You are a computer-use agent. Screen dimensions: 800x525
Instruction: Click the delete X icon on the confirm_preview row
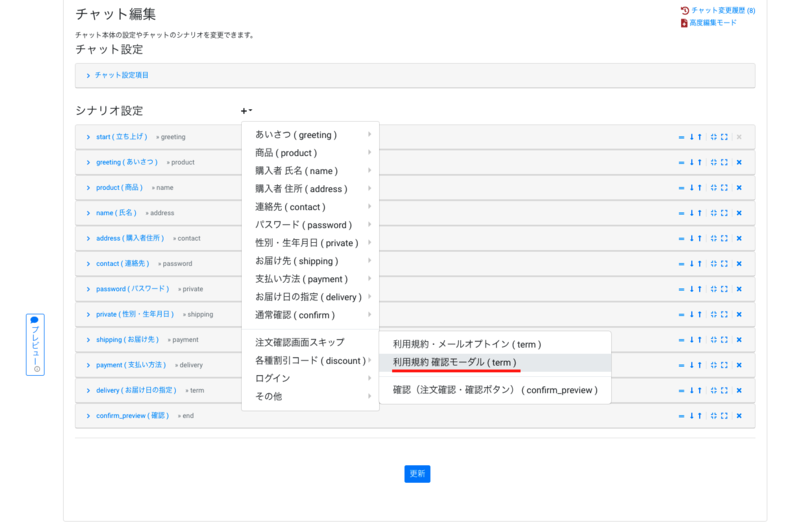pyautogui.click(x=739, y=416)
